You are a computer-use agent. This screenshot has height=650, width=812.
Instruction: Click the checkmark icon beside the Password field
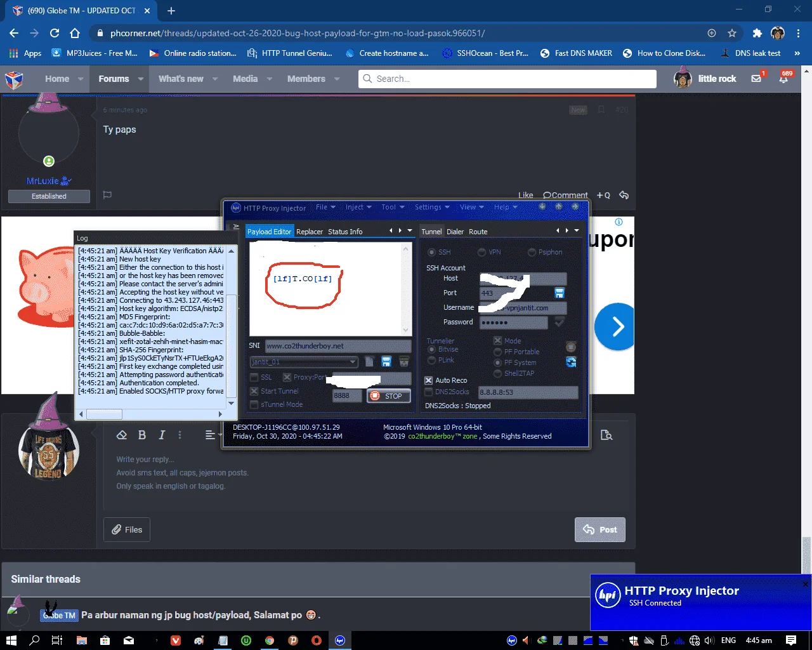tap(560, 322)
